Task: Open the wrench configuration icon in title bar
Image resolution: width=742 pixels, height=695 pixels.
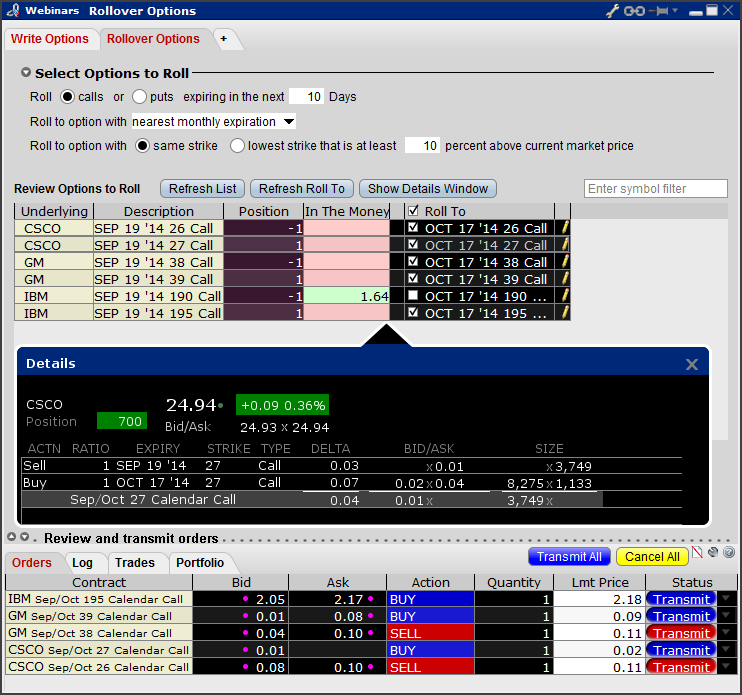Action: 612,10
